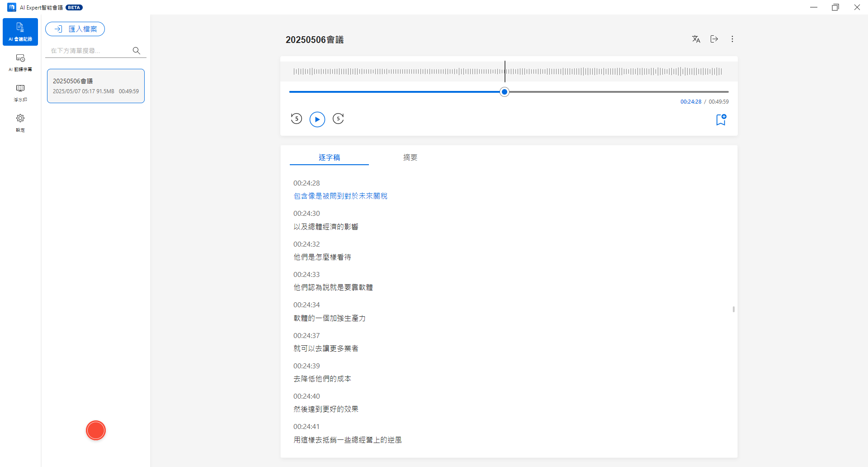Open 設定 settings via the gear icon
This screenshot has height=467, width=868.
[x=20, y=123]
